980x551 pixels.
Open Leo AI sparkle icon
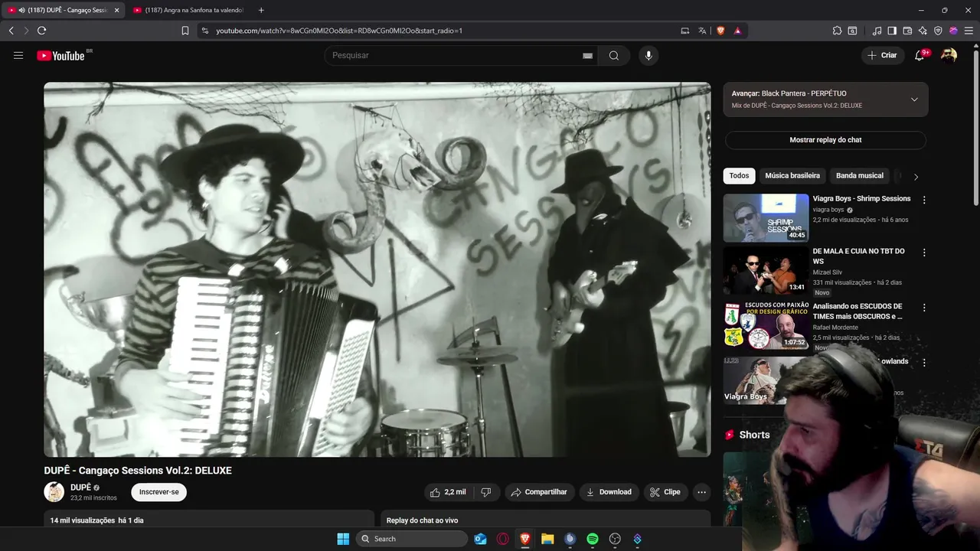click(923, 31)
